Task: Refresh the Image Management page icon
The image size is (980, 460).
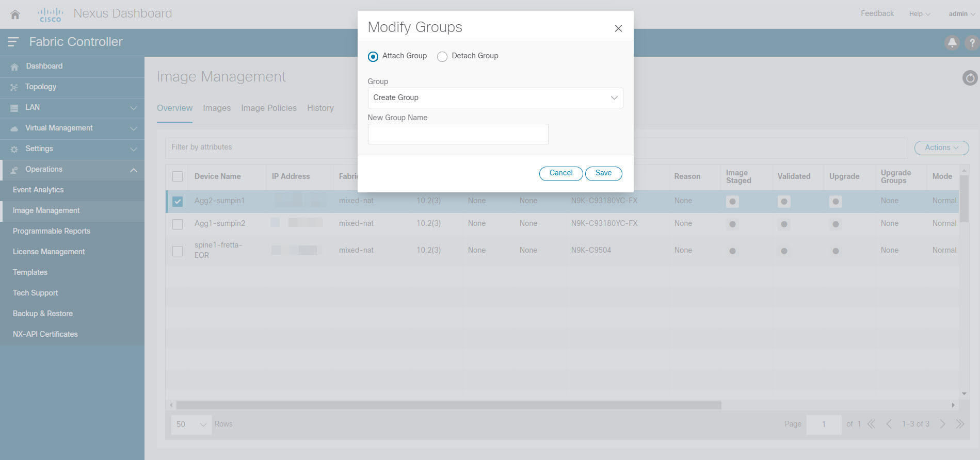Action: point(970,78)
